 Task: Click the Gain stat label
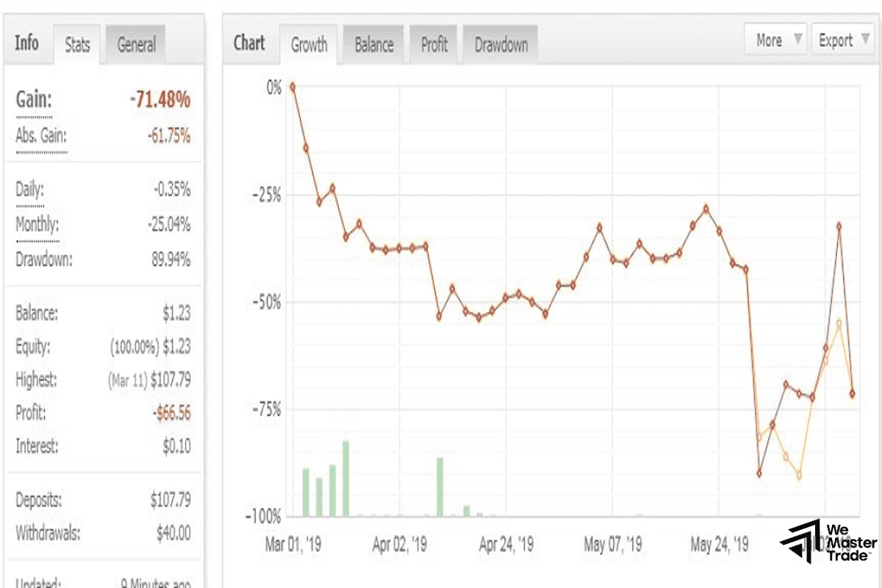(x=32, y=97)
